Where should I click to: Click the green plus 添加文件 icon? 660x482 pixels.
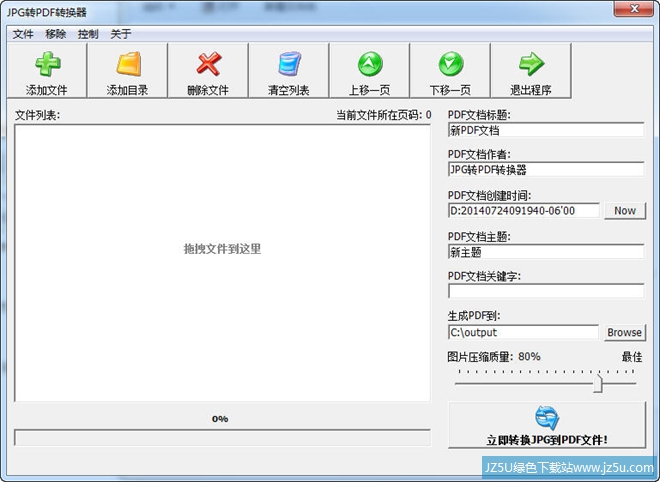47,64
